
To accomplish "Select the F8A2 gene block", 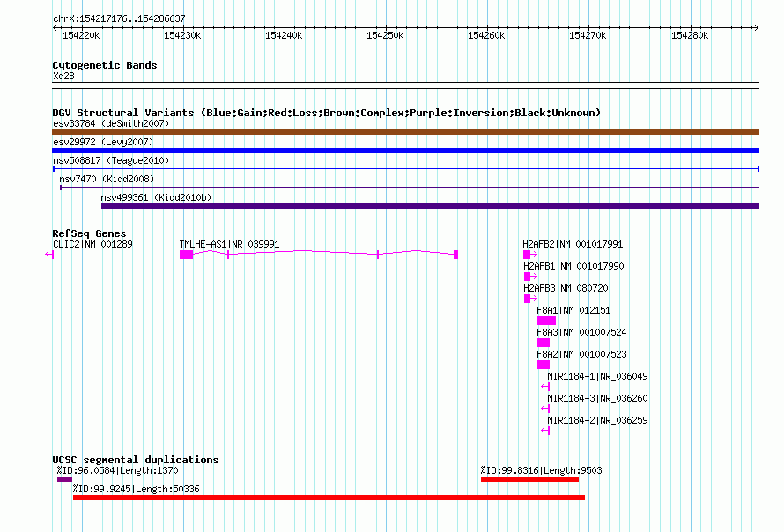I will (544, 365).
